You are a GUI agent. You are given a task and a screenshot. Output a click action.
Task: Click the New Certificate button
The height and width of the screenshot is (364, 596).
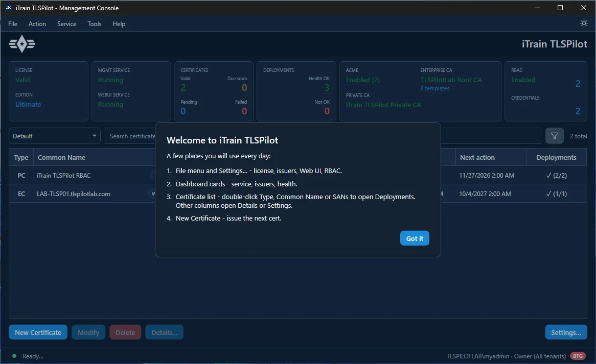click(38, 332)
